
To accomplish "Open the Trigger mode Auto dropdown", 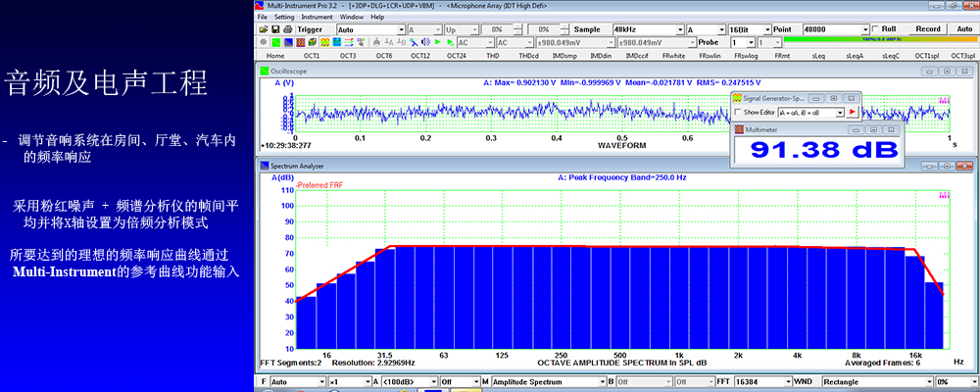I will [x=370, y=29].
